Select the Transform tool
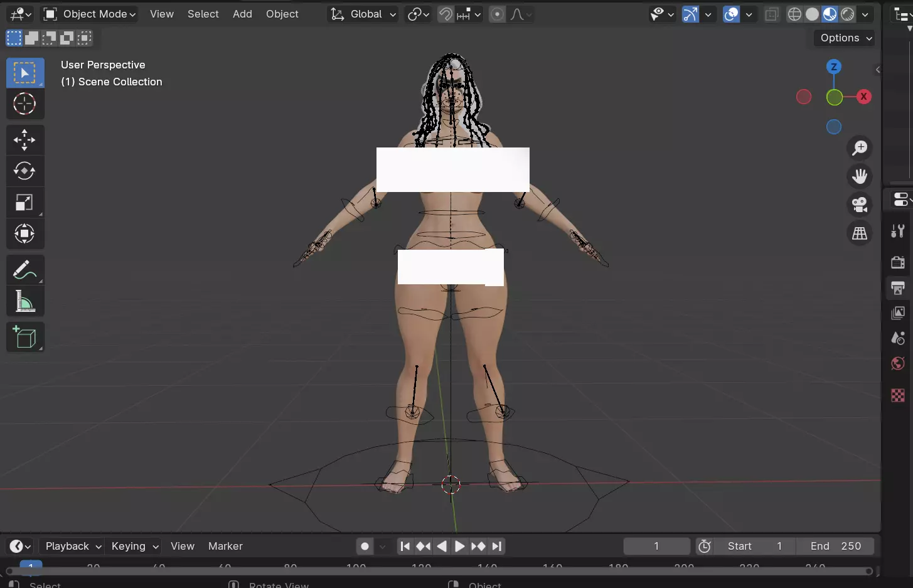The width and height of the screenshot is (913, 588). coord(25,234)
